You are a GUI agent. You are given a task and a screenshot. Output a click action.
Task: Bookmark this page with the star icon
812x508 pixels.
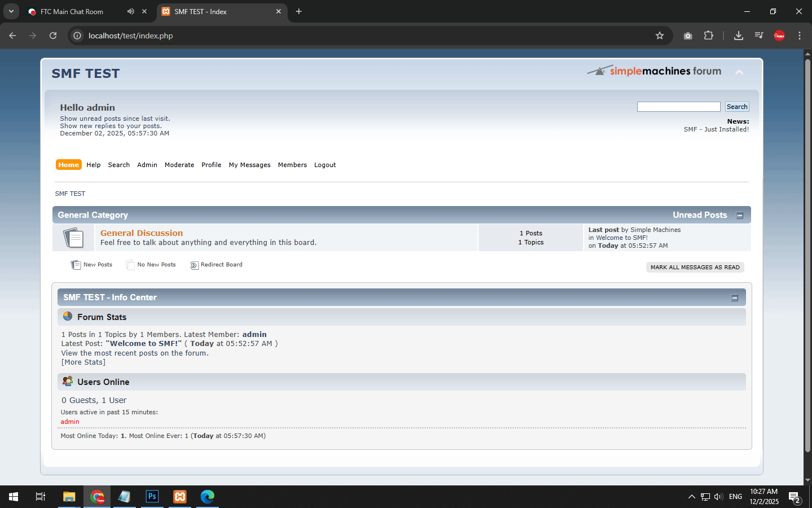pyautogui.click(x=660, y=36)
